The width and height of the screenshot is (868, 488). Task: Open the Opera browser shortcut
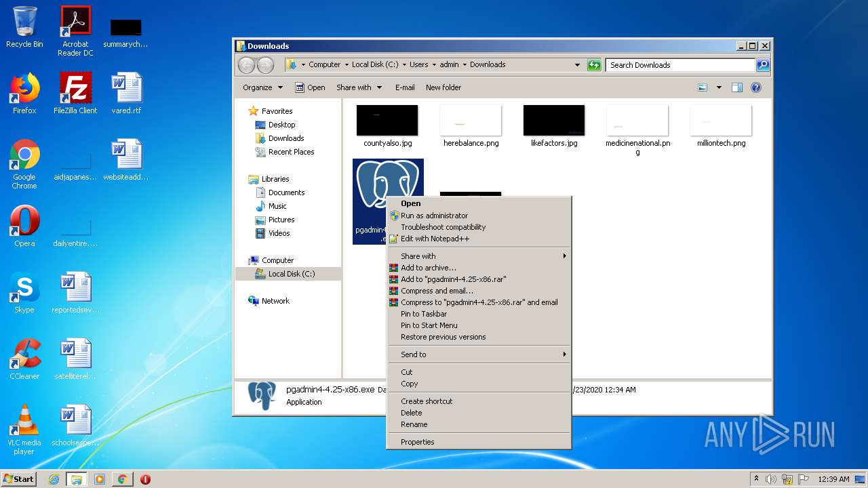(24, 226)
